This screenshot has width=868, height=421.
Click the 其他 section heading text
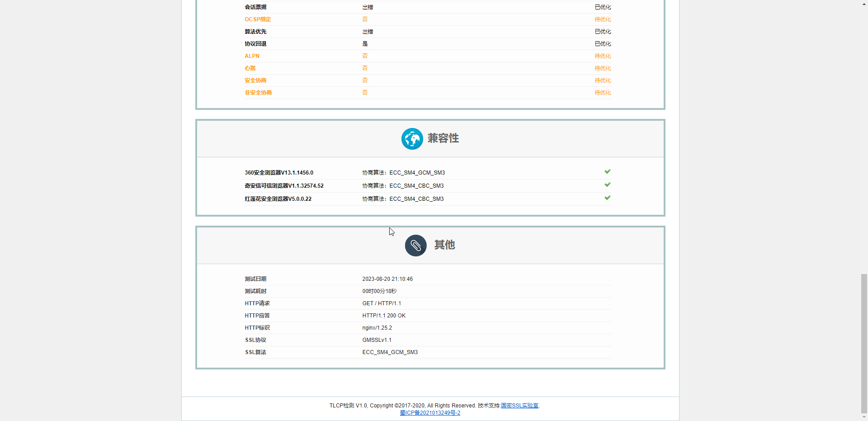444,245
